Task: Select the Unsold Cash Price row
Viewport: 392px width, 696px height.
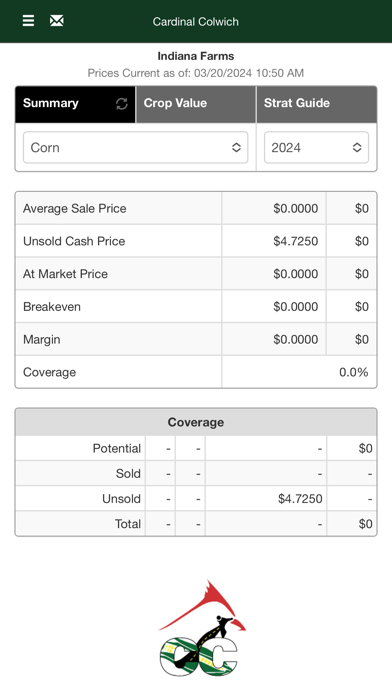Action: coord(196,241)
